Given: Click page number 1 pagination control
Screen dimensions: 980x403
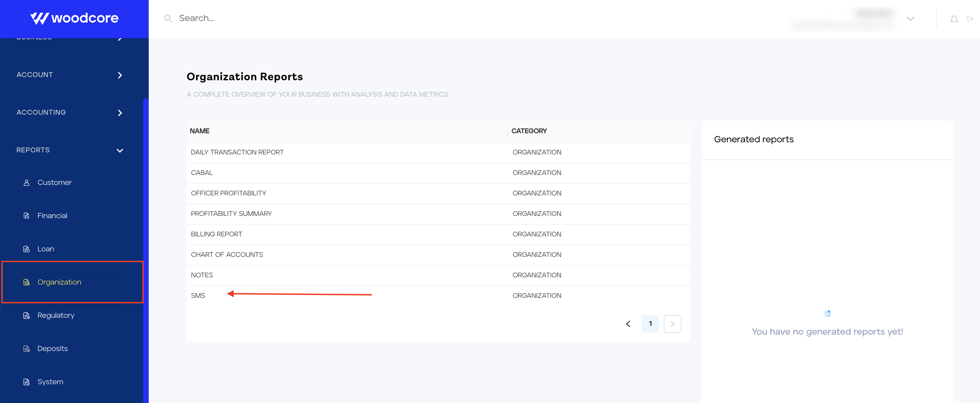Looking at the screenshot, I should click(651, 324).
